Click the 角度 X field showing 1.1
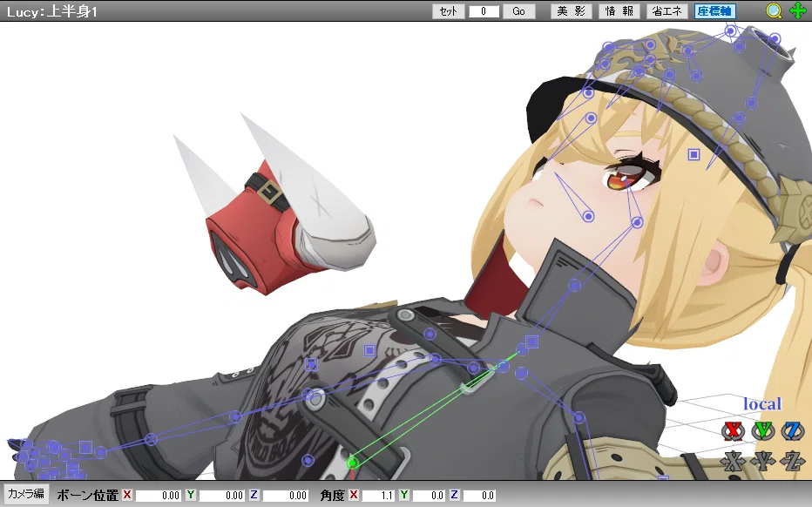 pos(378,495)
